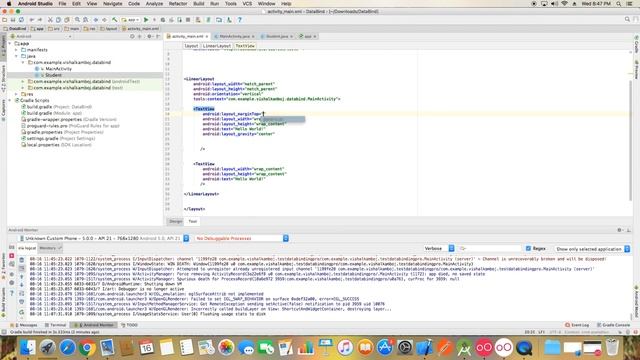Click the Cut scissors icon in toolbar
The width and height of the screenshot is (640, 360).
click(x=50, y=20)
